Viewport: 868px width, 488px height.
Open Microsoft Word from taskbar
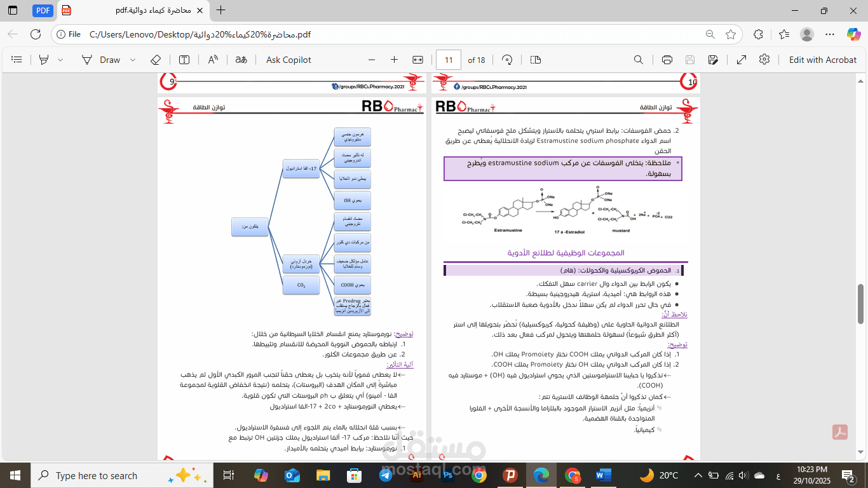tap(604, 475)
